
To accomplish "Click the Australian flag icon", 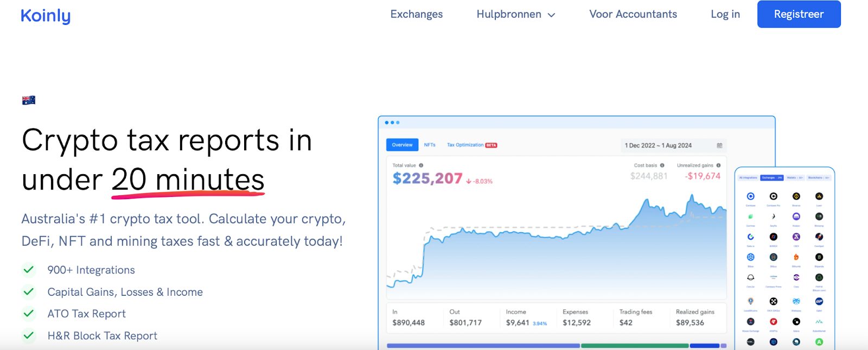I will pyautogui.click(x=29, y=100).
